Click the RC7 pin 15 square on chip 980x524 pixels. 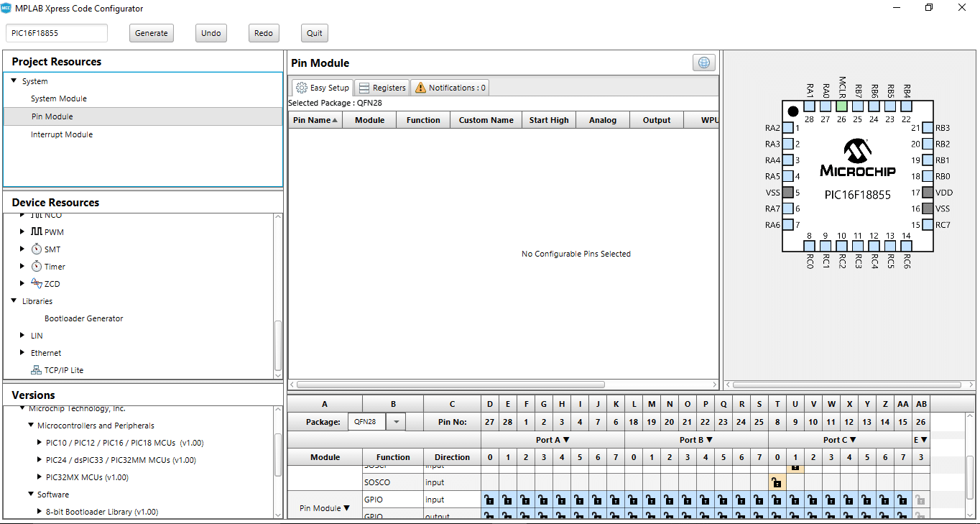[928, 225]
